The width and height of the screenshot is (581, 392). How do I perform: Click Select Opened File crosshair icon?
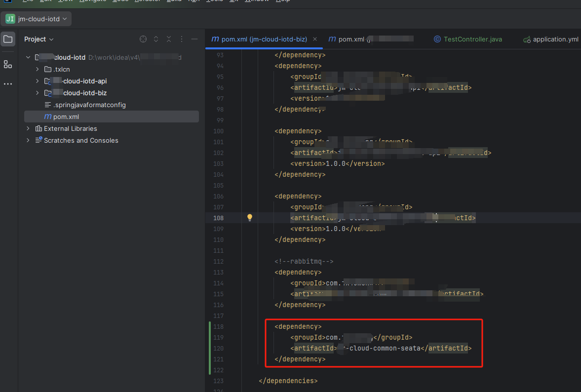pos(143,39)
